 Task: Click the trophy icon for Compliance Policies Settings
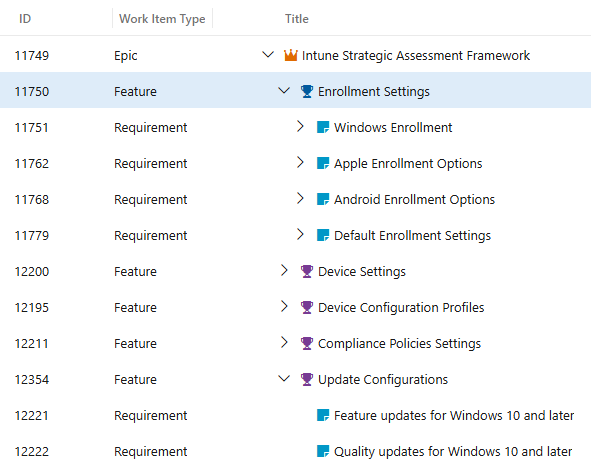click(x=307, y=343)
